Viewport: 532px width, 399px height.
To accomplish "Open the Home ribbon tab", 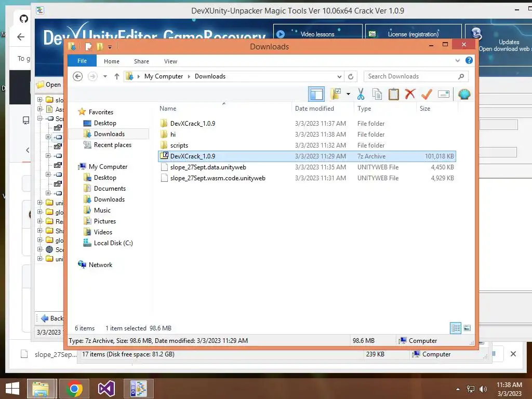I will [112, 61].
